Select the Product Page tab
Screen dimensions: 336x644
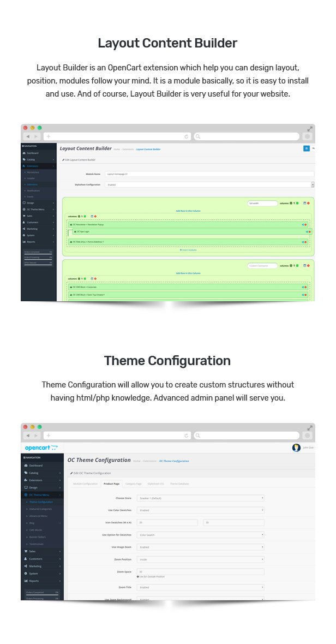pos(112,484)
